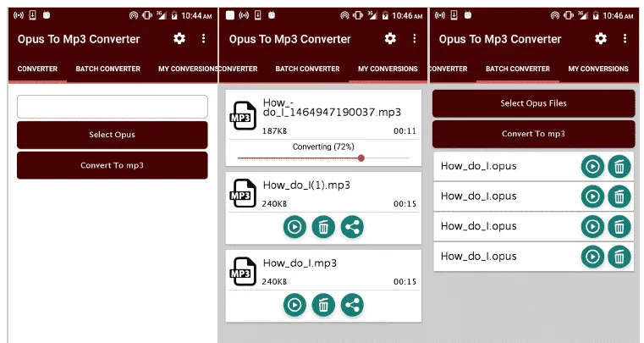This screenshot has height=343, width=644.
Task: Play third How_do_I.opus in batch list
Action: [592, 227]
